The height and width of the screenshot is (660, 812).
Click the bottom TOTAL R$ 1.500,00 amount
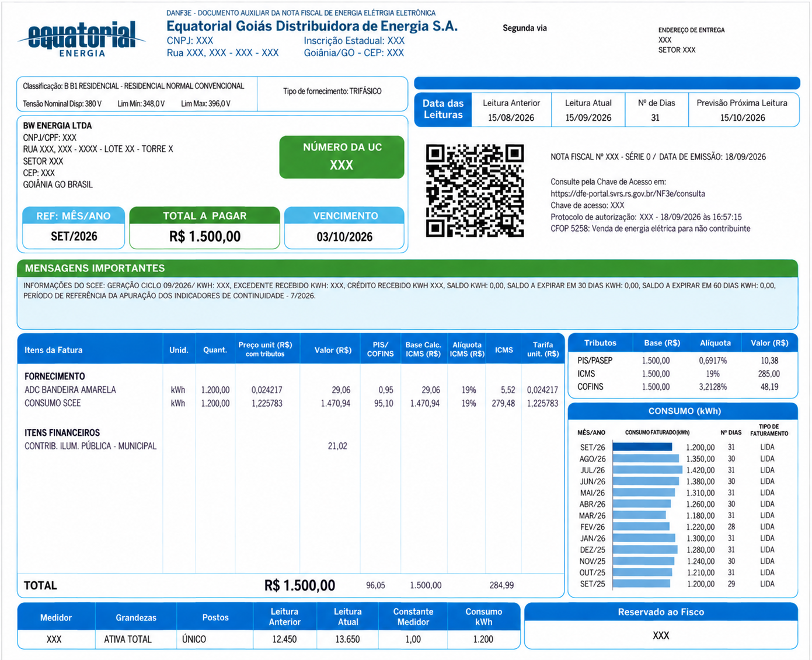[x=299, y=585]
